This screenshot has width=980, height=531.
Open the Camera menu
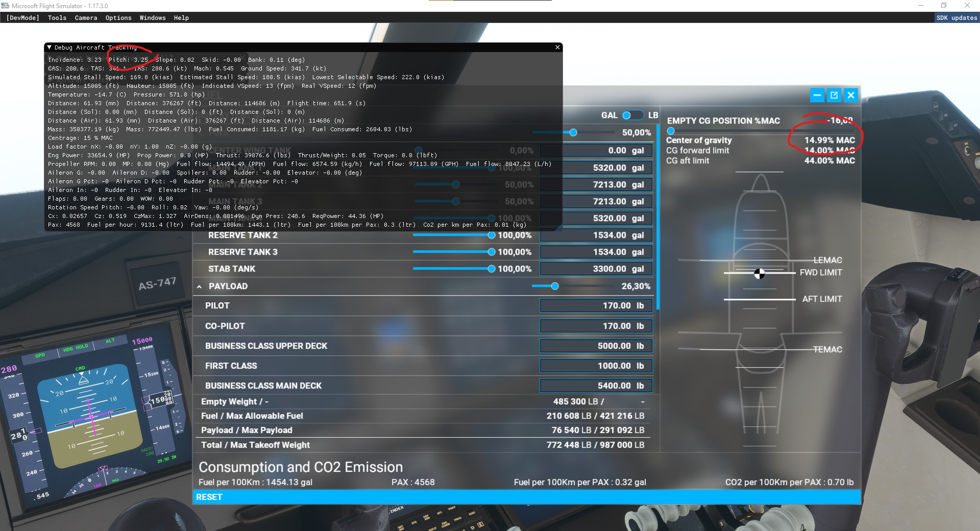pyautogui.click(x=86, y=18)
